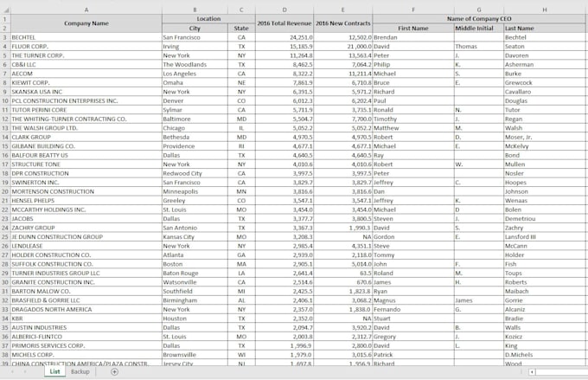Click the Redwood City cell
588x380 pixels.
[x=195, y=173]
